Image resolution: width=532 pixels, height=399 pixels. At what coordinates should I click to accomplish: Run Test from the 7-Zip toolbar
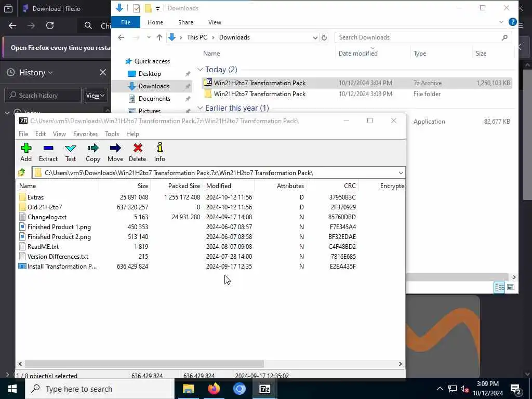click(71, 152)
